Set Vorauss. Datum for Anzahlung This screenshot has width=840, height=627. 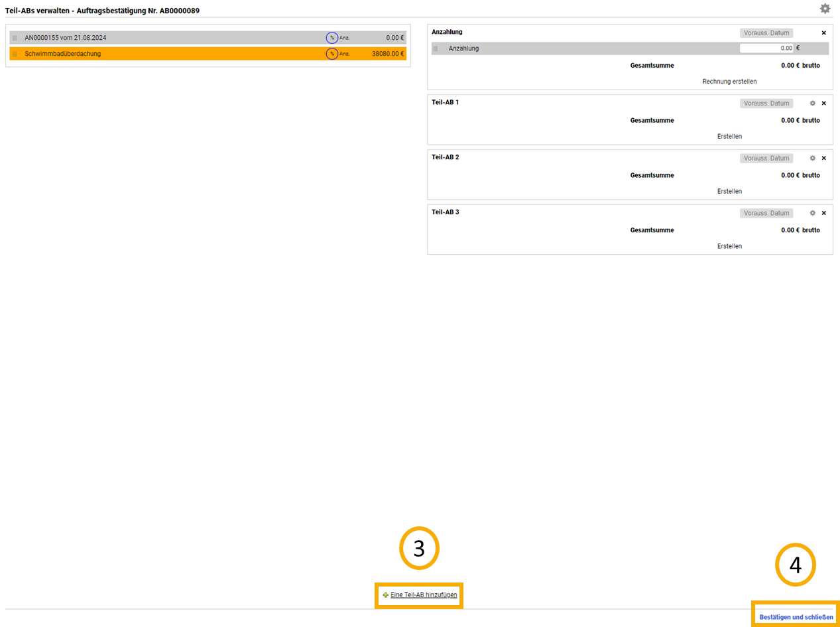click(x=766, y=33)
